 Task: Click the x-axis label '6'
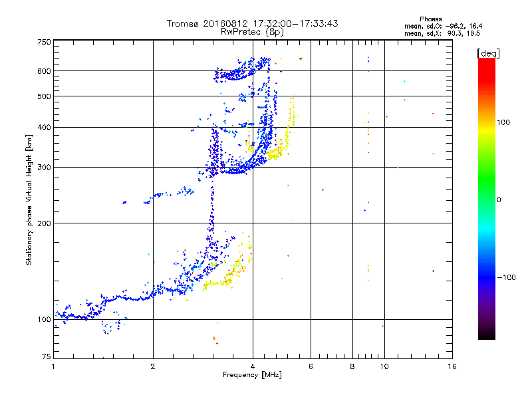click(311, 366)
